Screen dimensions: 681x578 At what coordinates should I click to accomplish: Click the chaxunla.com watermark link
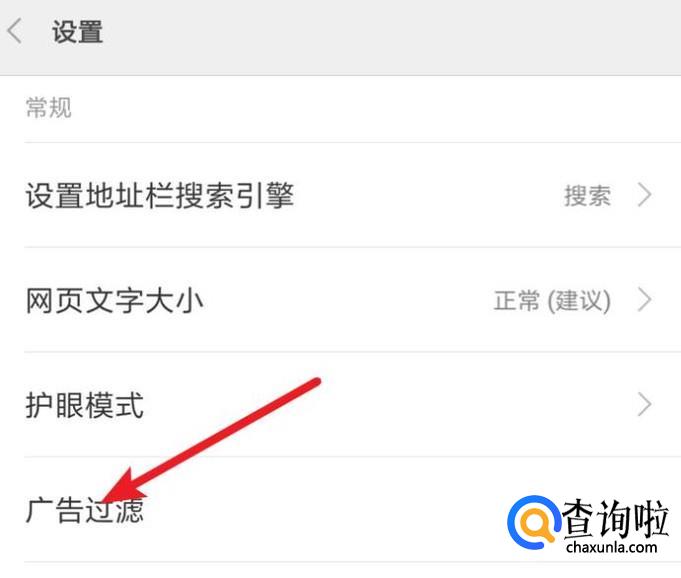coord(612,547)
